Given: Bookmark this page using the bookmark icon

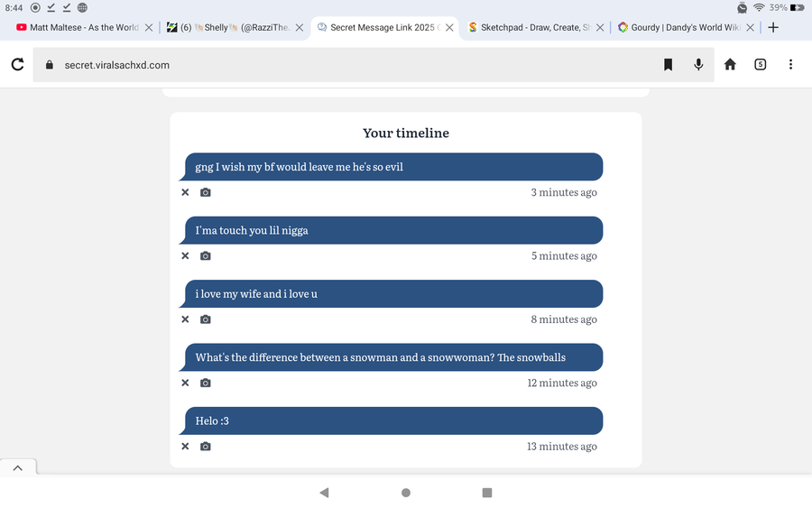Looking at the screenshot, I should tap(669, 65).
